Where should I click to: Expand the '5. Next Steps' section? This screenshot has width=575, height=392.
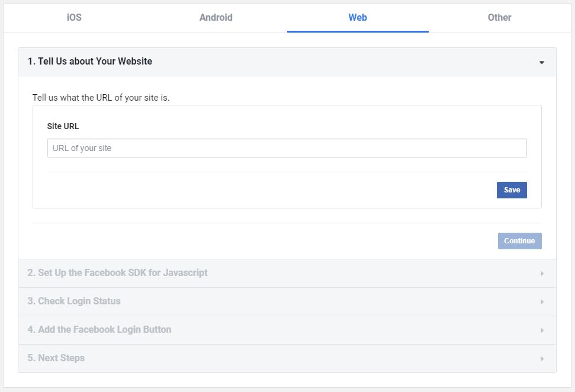(x=56, y=358)
